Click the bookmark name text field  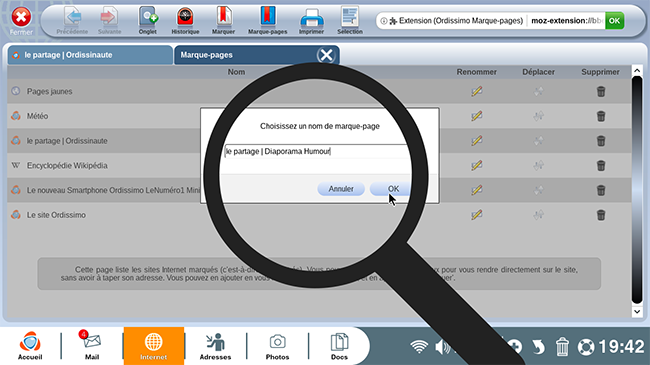[317, 151]
